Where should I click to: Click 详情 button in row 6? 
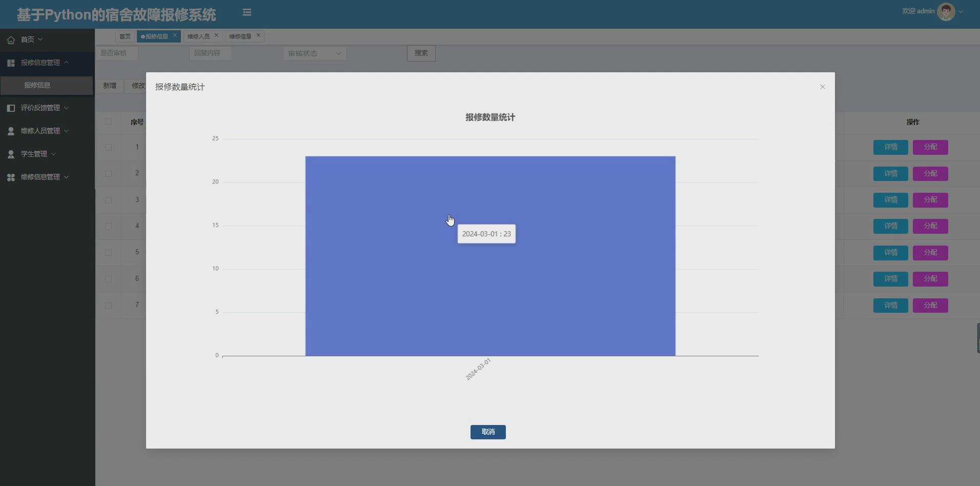tap(891, 279)
